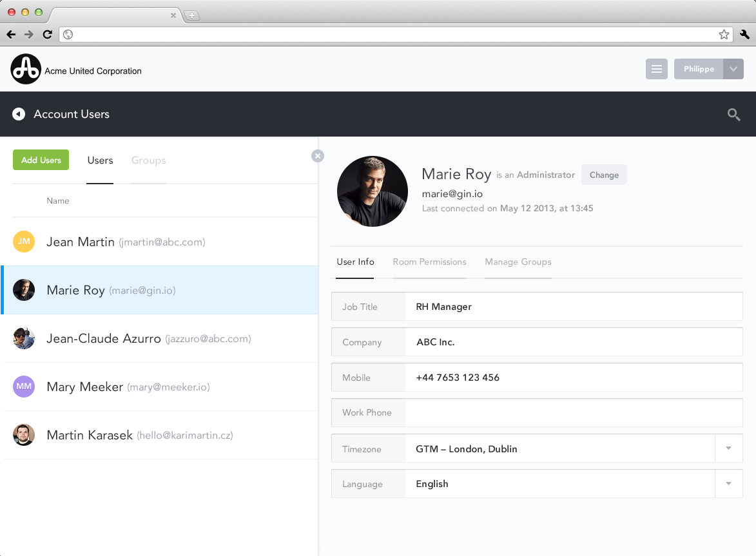Click the Administrator role label

546,175
